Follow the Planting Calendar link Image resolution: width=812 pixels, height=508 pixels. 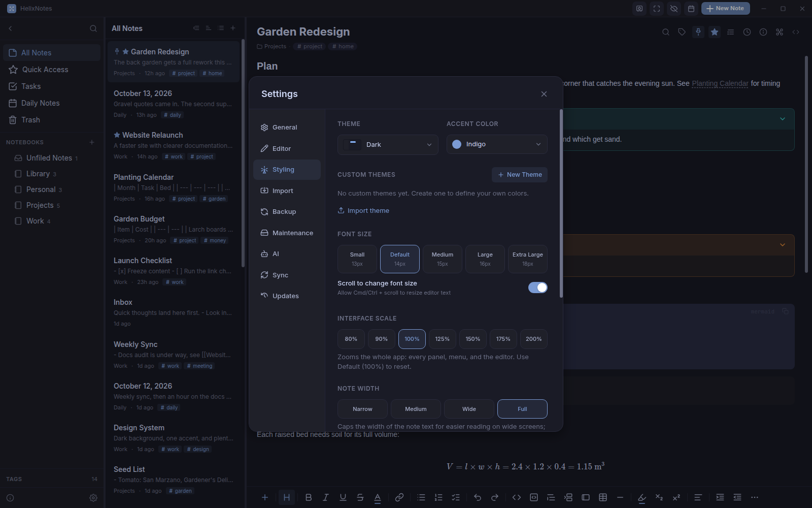720,83
